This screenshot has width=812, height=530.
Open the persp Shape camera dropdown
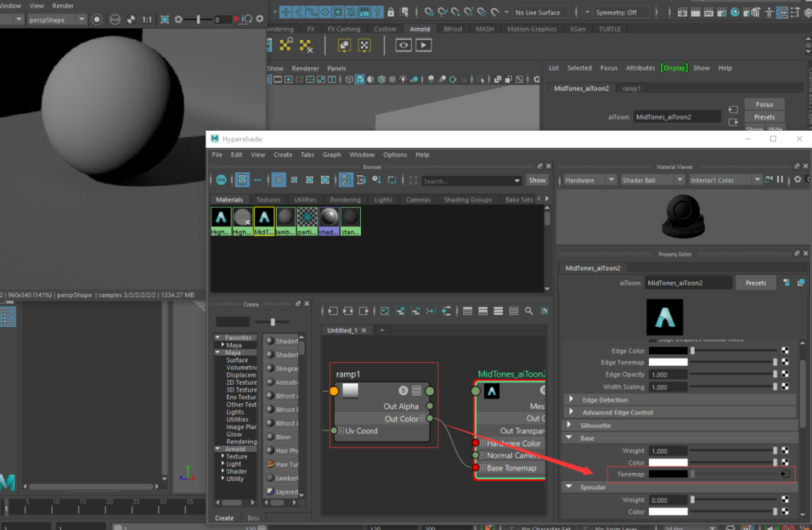click(57, 20)
